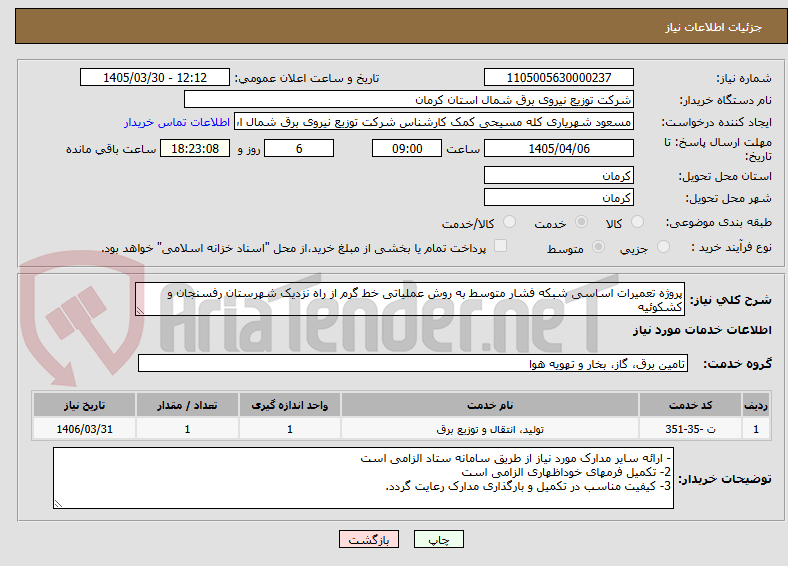Click the جزئیات اطلاعات نیاز page header
The height and width of the screenshot is (566, 788).
click(714, 27)
